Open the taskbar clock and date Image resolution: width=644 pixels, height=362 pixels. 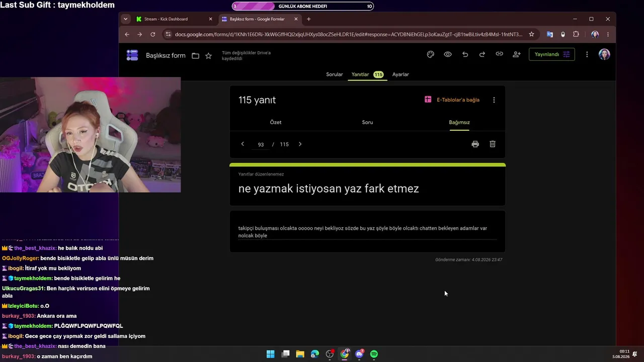click(x=621, y=354)
